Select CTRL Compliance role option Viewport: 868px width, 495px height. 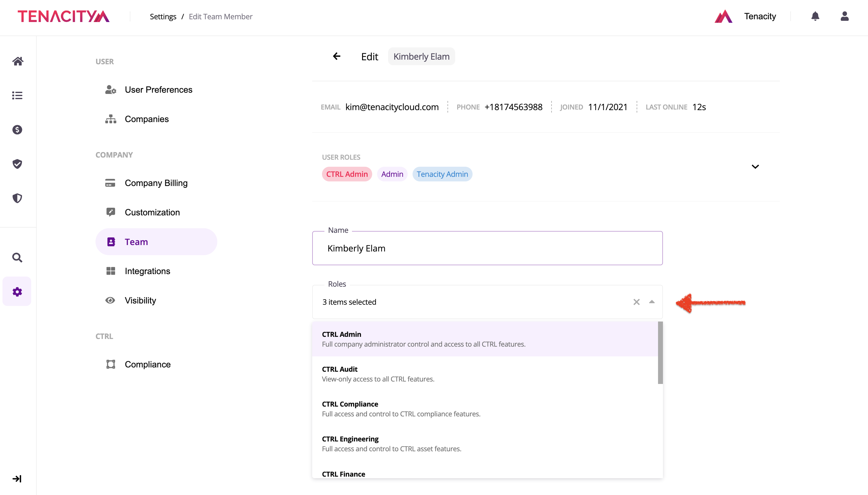pos(485,409)
